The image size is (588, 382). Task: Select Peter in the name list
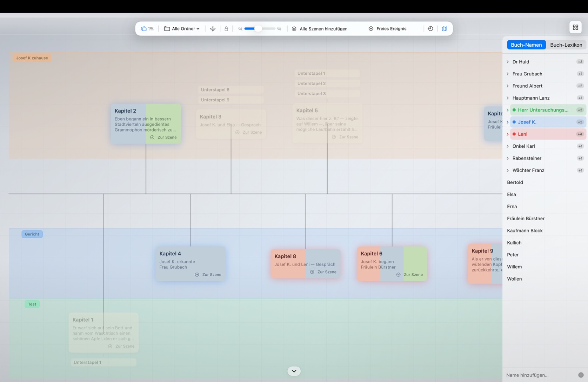point(513,255)
